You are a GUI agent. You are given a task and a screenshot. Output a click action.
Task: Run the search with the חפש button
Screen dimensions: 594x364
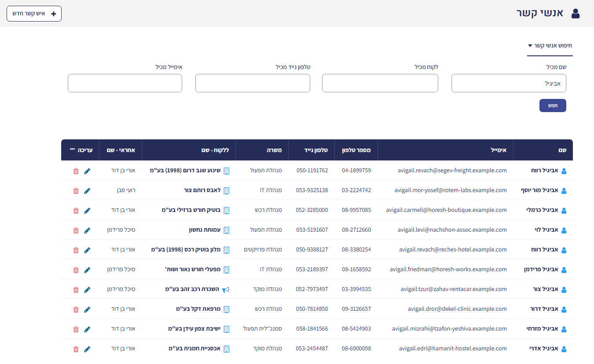[553, 106]
